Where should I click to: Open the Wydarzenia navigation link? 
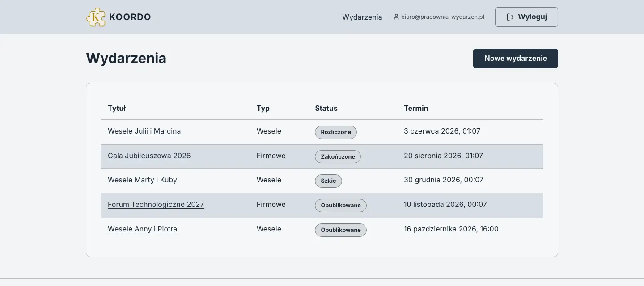[362, 17]
